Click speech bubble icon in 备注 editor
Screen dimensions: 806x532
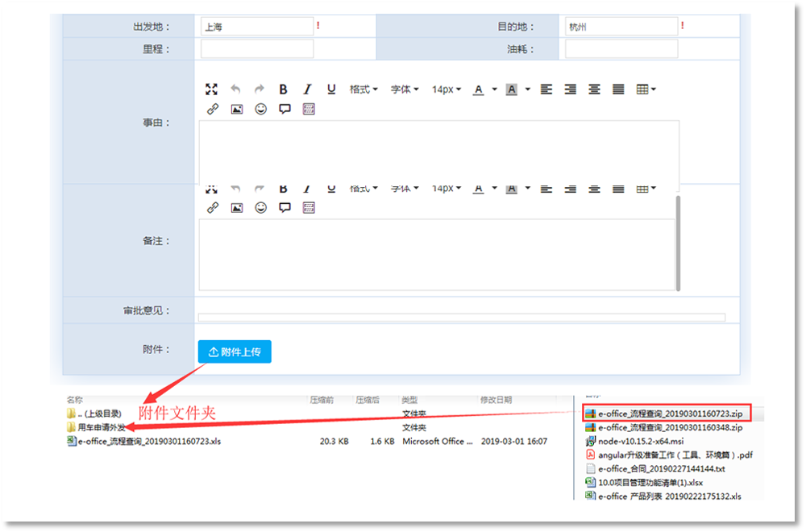tap(285, 208)
